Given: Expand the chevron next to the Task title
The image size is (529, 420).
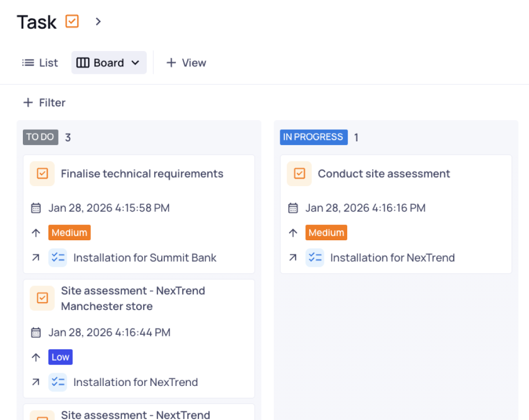Looking at the screenshot, I should pos(98,21).
